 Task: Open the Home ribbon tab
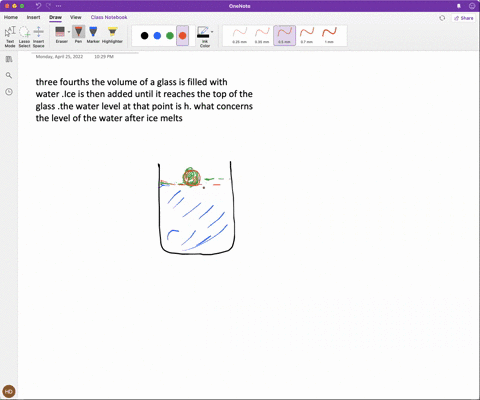(11, 17)
